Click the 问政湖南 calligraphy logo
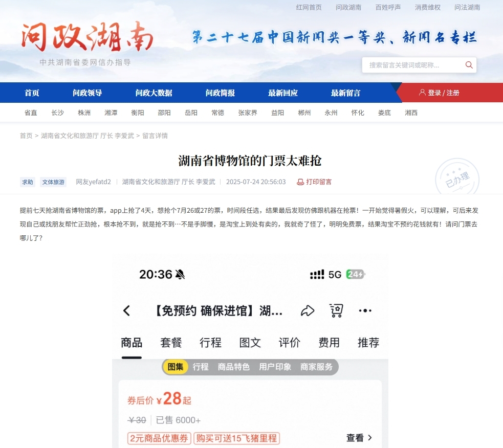 coord(87,37)
